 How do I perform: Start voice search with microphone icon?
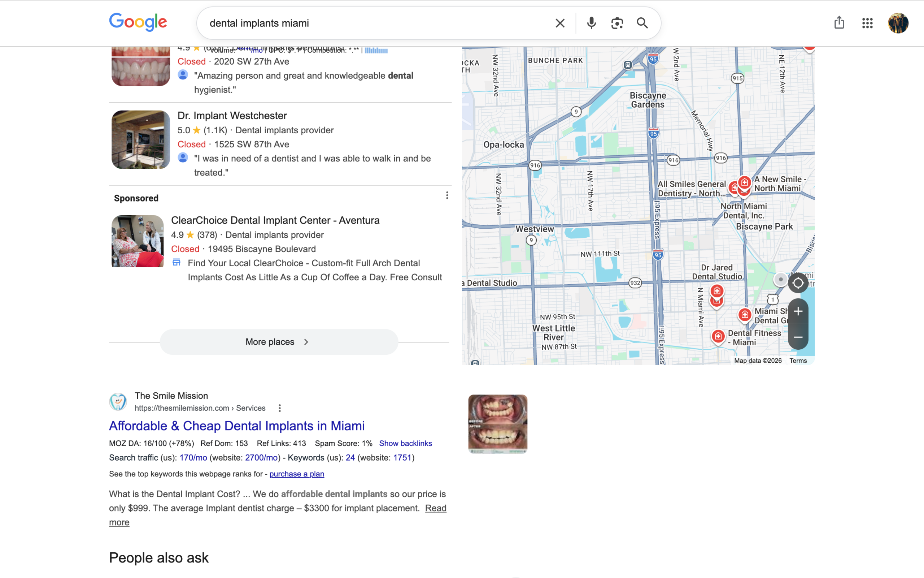pos(591,23)
